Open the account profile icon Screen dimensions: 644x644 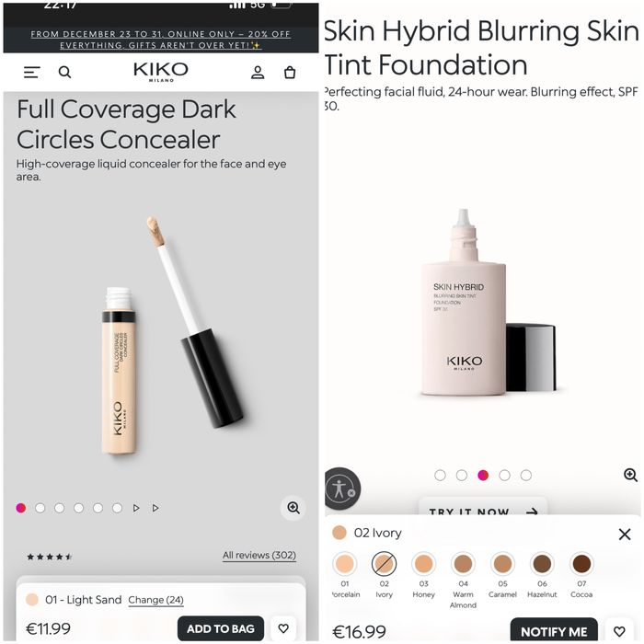pyautogui.click(x=258, y=73)
